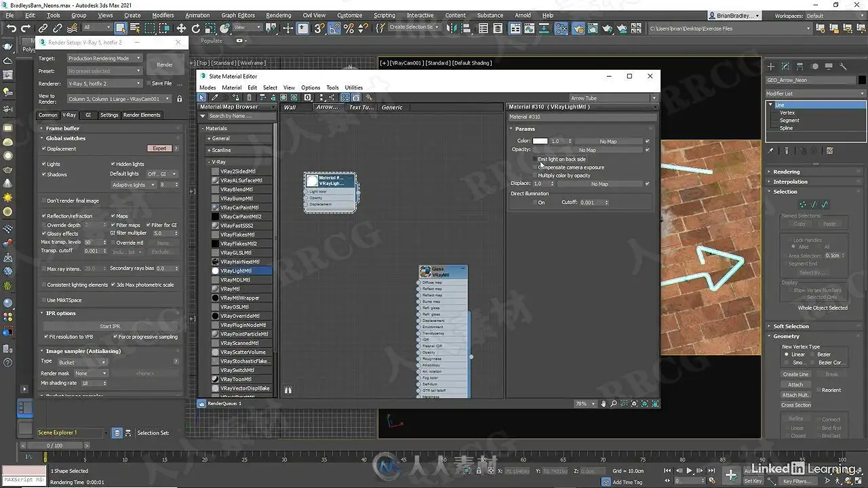
Task: Click the Play Animation button
Action: [690, 470]
